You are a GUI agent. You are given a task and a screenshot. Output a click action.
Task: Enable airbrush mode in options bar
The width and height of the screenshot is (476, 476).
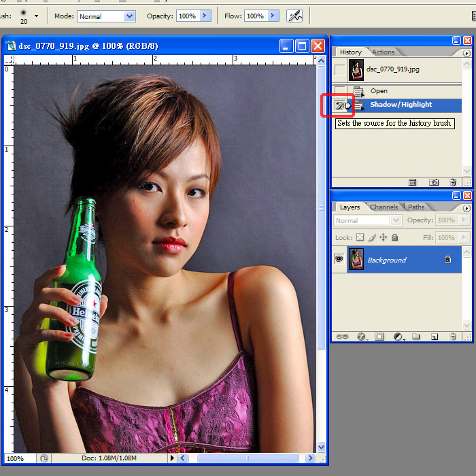coord(294,16)
